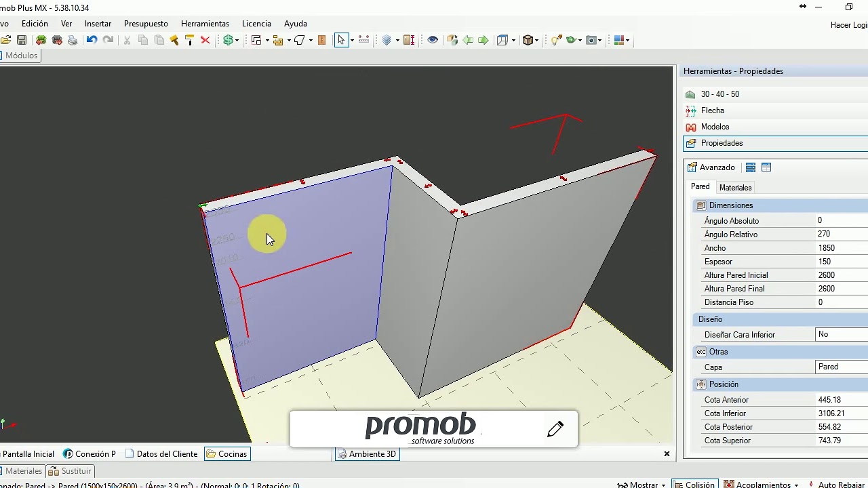This screenshot has width=868, height=488.
Task: Click the door insert icon
Action: [321, 41]
